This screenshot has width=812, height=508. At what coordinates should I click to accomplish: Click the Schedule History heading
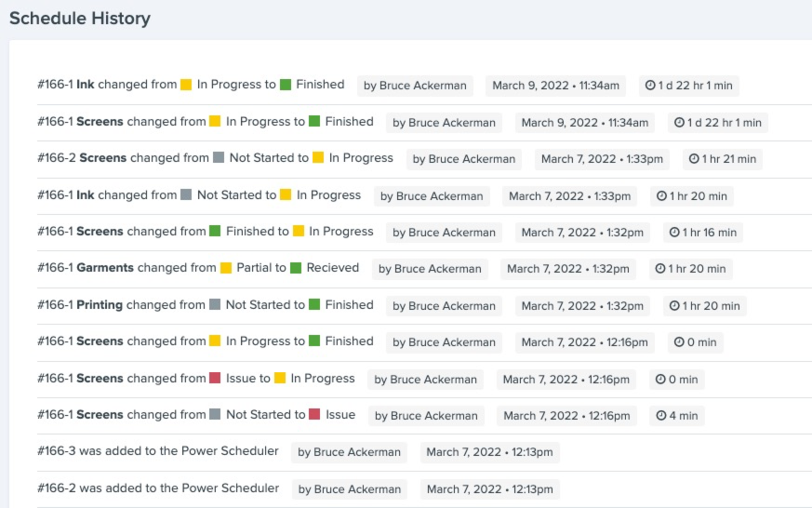point(80,18)
